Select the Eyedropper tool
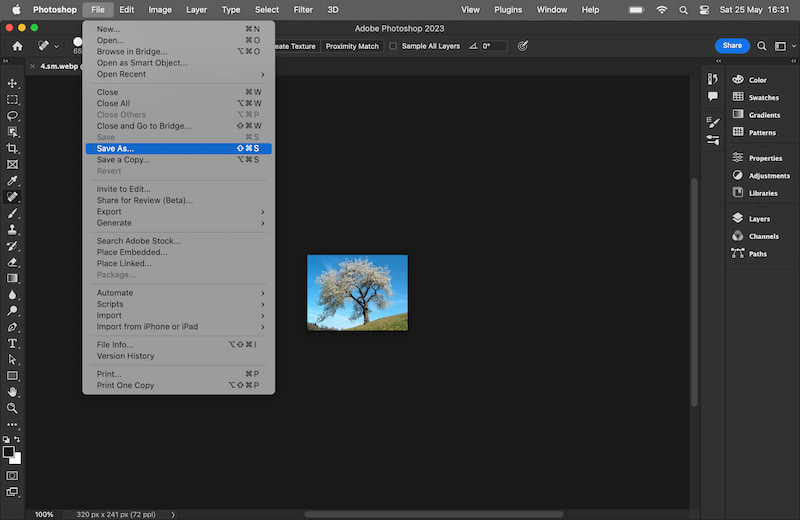The image size is (800, 520). [12, 181]
